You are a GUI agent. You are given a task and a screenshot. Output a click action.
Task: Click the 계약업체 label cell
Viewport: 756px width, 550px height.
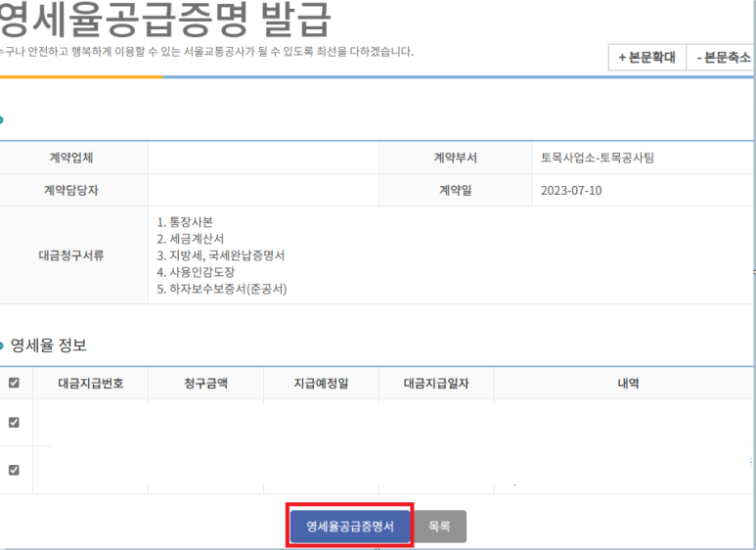tap(71, 158)
